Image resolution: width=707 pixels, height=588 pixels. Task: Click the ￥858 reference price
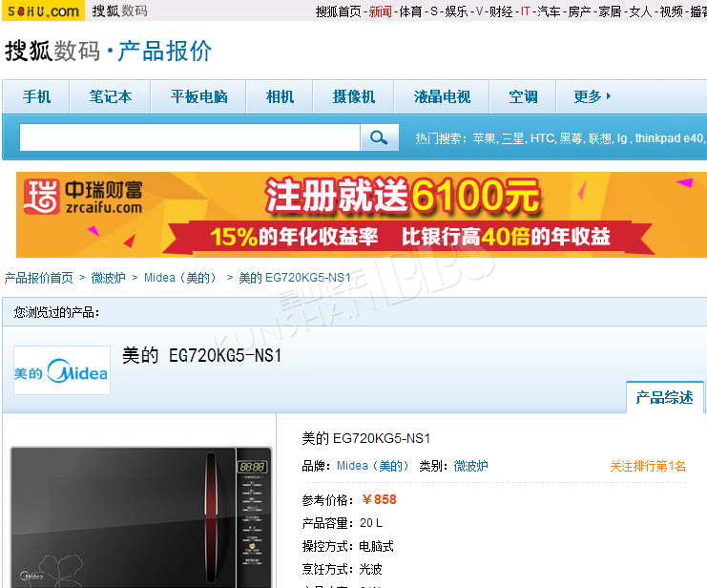click(x=379, y=499)
